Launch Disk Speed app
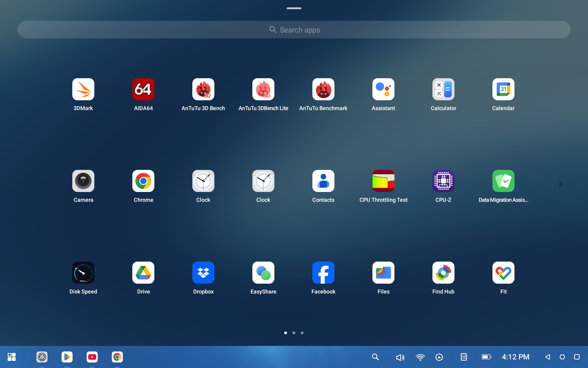This screenshot has width=588, height=368. tap(83, 273)
